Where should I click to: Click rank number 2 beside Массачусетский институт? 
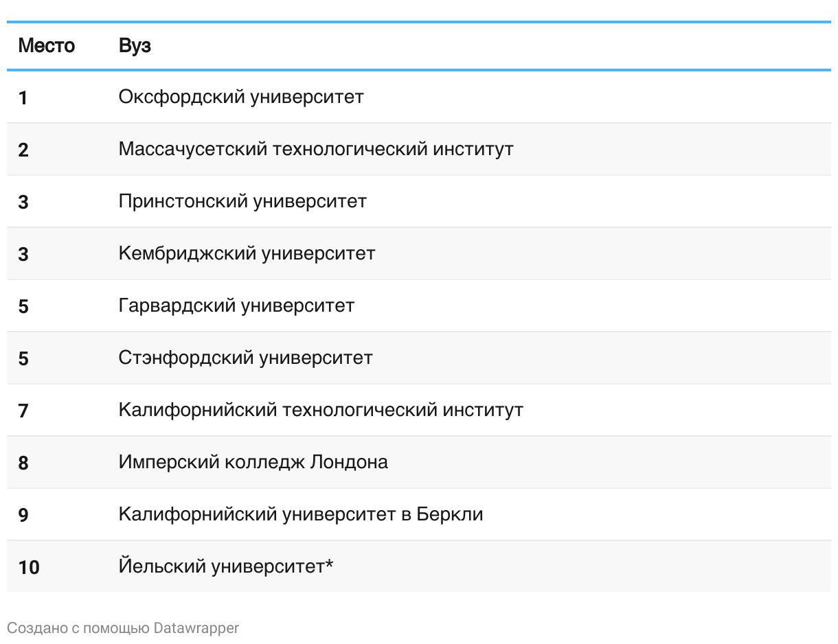click(23, 150)
